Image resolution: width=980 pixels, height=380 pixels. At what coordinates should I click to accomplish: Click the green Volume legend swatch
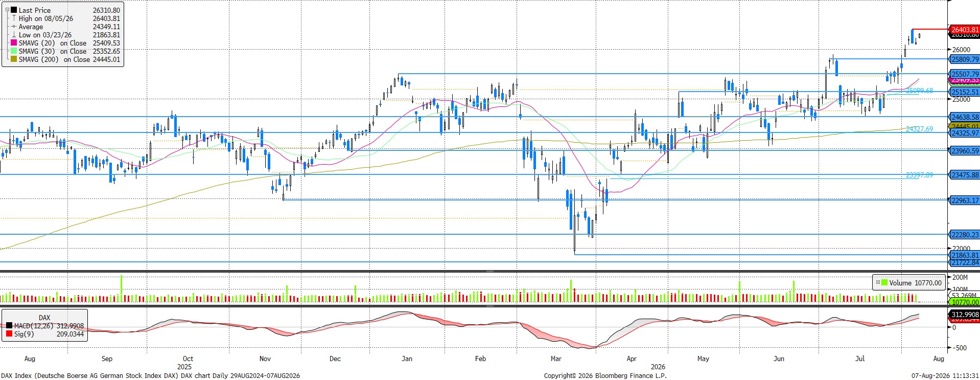coord(884,282)
